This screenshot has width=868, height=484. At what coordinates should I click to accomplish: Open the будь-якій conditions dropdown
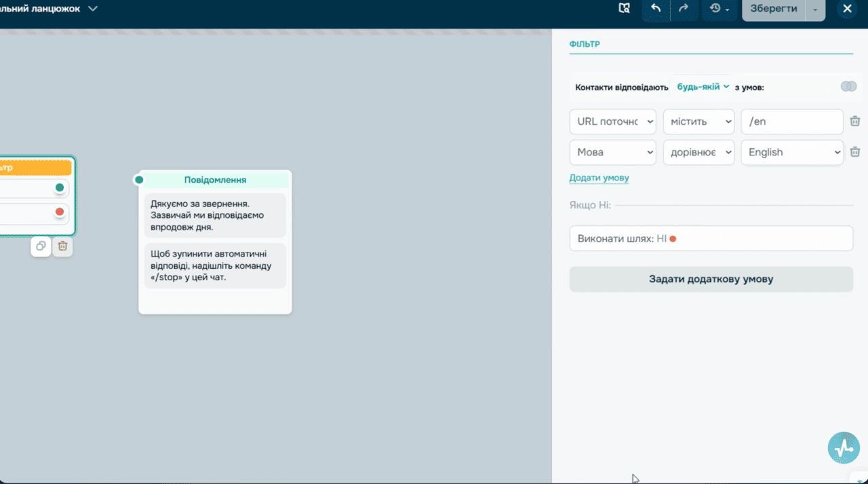point(703,86)
